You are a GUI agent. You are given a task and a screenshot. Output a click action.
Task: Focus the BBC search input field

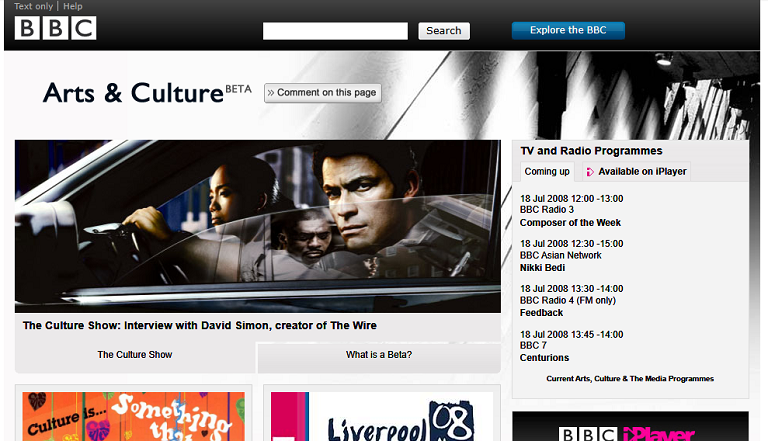pos(335,31)
